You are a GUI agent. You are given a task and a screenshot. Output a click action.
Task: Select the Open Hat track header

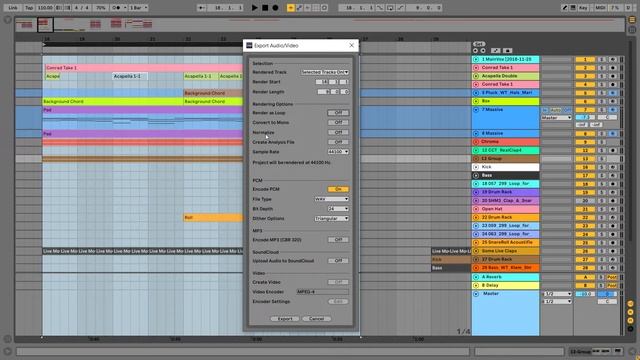[506, 209]
